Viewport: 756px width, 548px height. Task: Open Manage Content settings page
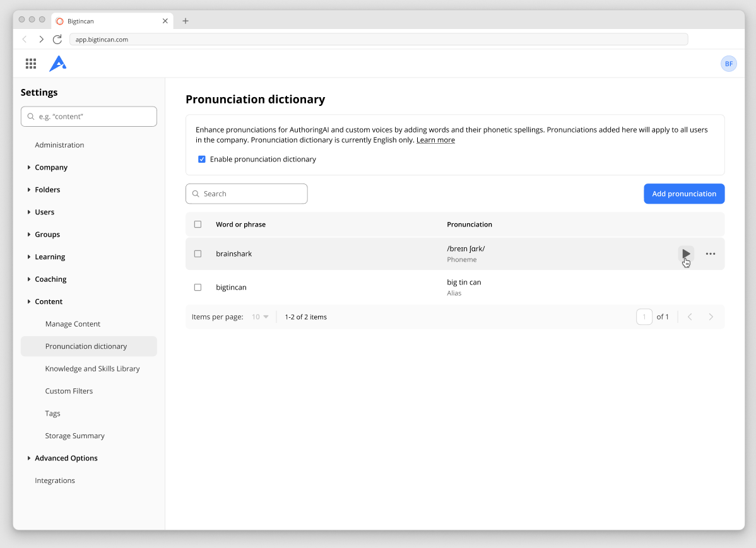click(73, 324)
